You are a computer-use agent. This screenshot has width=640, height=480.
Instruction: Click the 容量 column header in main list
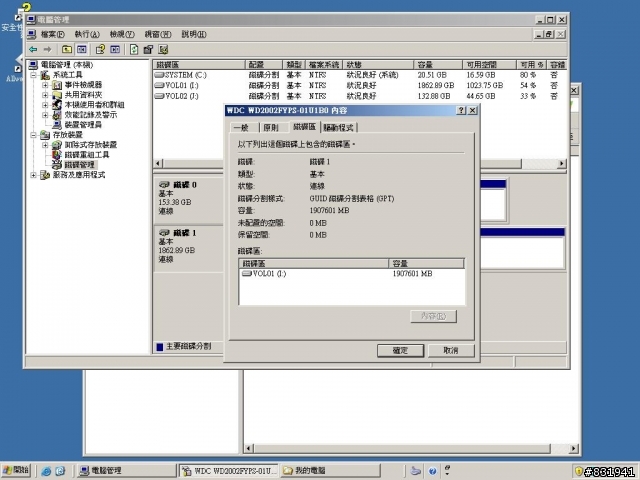(438, 64)
